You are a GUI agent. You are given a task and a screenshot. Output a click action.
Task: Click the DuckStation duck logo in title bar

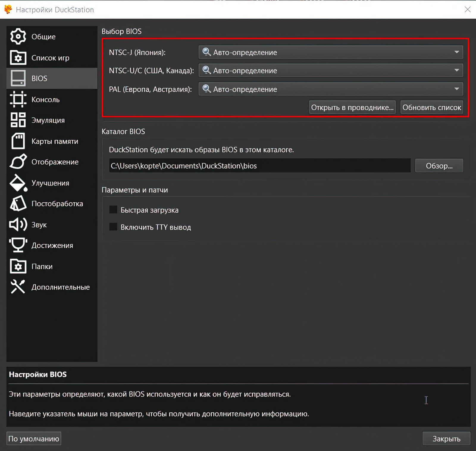(x=8, y=10)
